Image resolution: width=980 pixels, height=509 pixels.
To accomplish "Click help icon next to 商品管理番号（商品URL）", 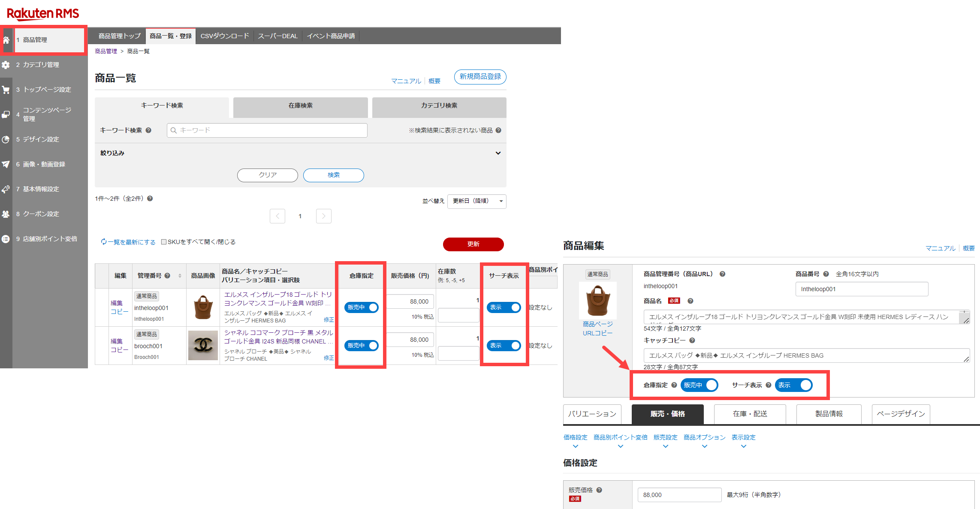I will pos(722,274).
